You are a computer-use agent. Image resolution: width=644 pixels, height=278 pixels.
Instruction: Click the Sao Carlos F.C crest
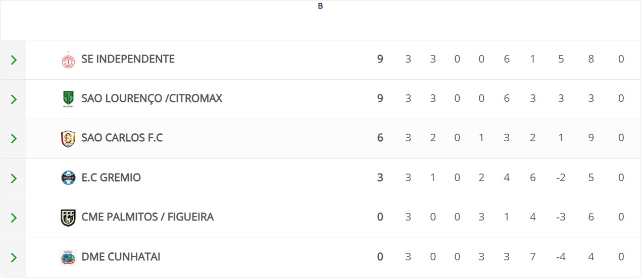[68, 138]
